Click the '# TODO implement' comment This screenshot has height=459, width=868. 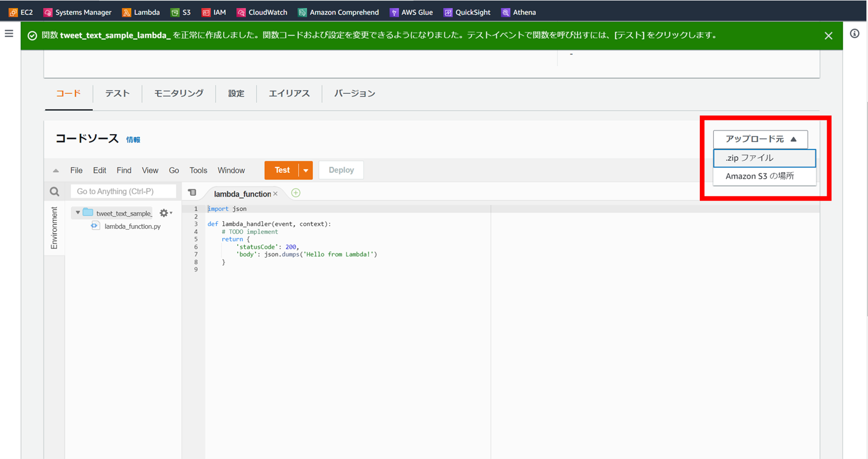[x=250, y=232]
